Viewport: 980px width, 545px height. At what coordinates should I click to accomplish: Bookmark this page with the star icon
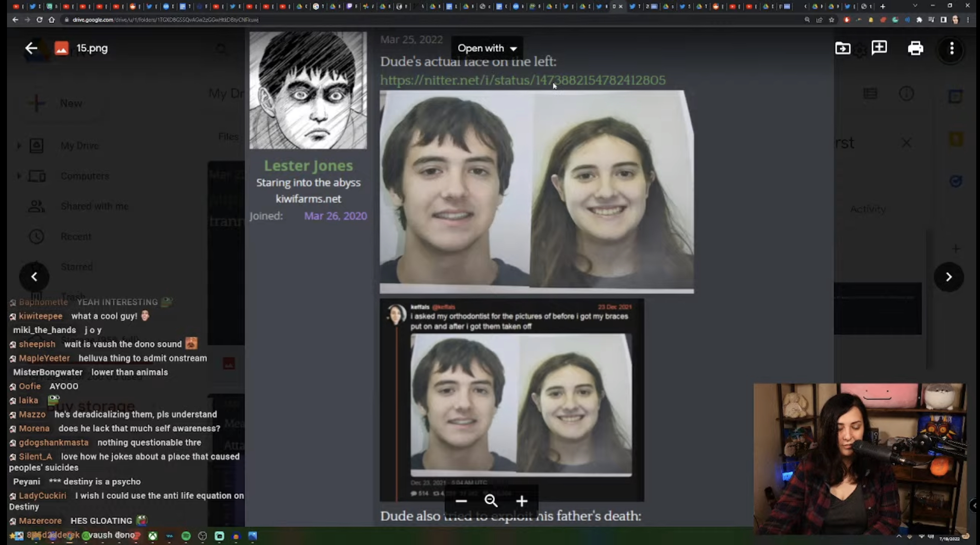831,20
